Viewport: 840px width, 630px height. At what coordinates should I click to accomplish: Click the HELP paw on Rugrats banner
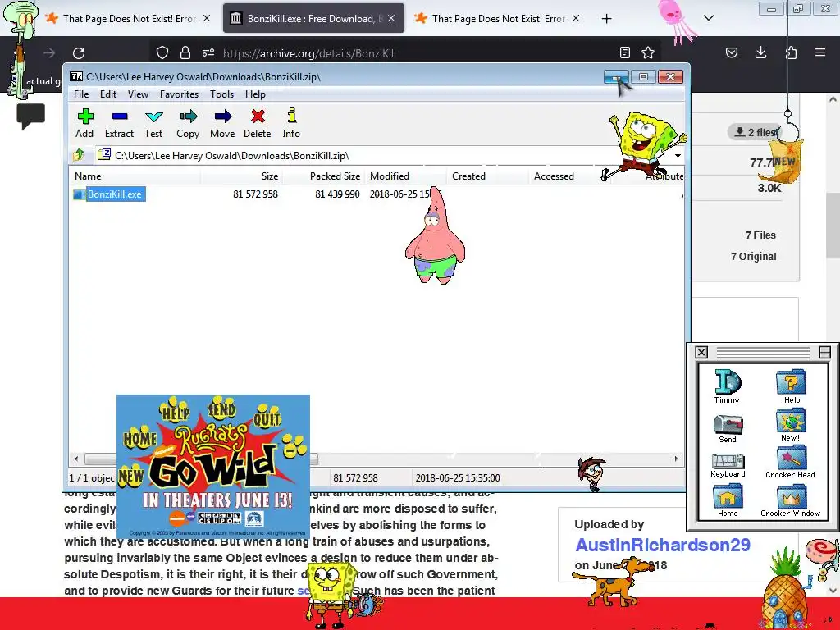pos(175,411)
